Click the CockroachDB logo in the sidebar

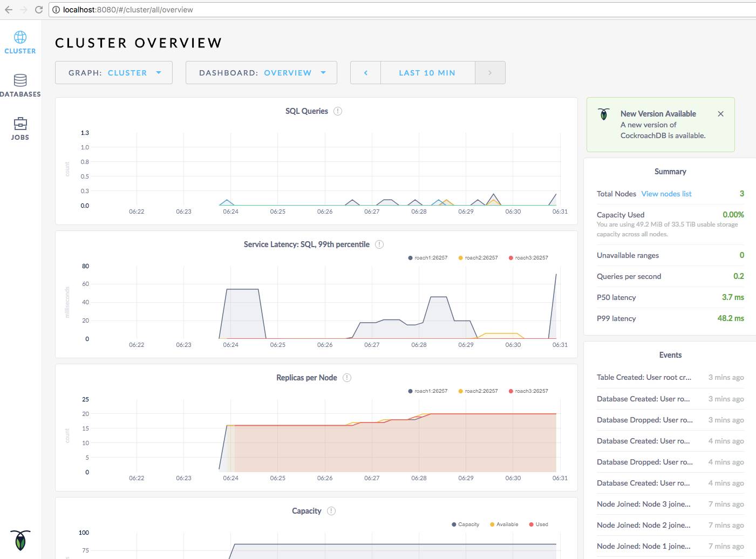click(21, 540)
